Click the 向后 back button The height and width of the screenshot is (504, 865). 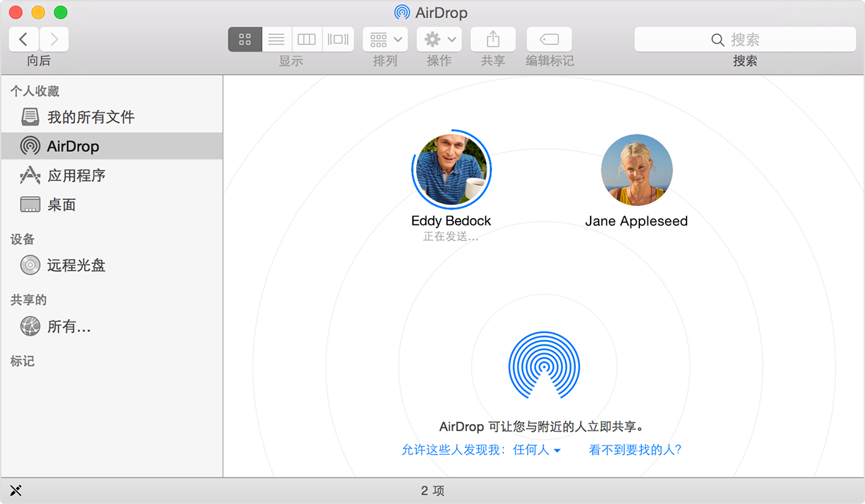point(23,39)
